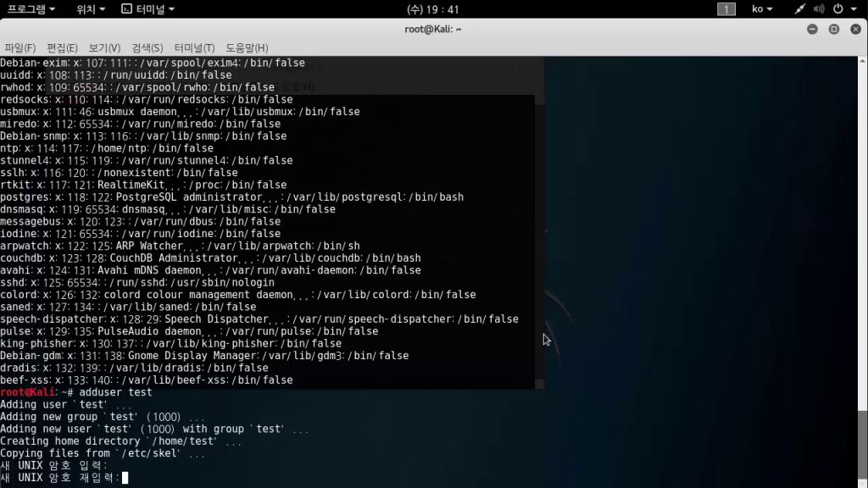Click the clock showing (수) 19:41

tap(433, 9)
